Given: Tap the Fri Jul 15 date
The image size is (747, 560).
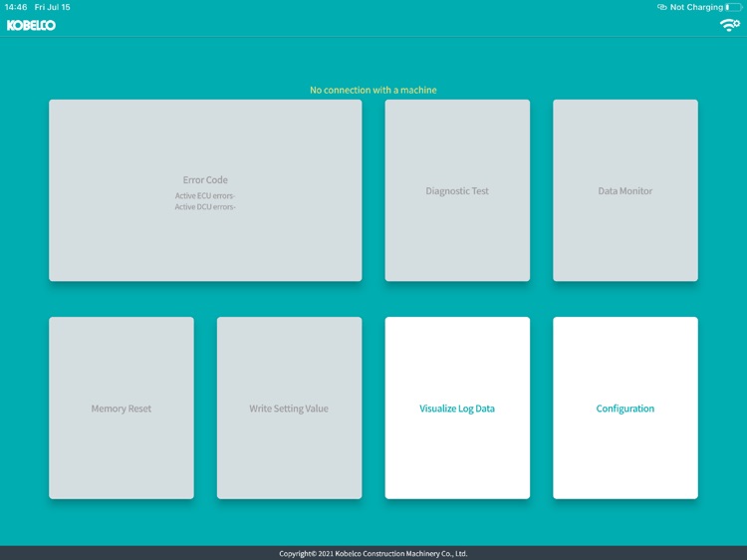Looking at the screenshot, I should (x=53, y=7).
